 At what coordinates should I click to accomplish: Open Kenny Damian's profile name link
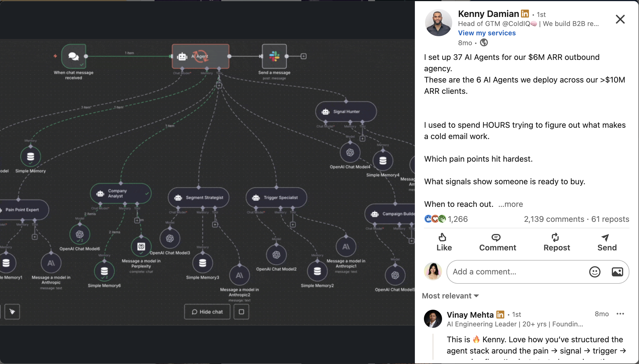click(488, 14)
